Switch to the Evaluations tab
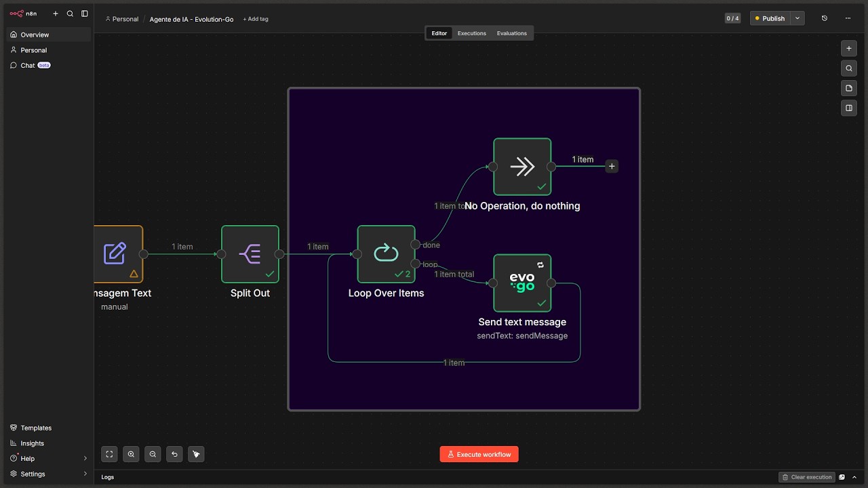 click(x=512, y=33)
